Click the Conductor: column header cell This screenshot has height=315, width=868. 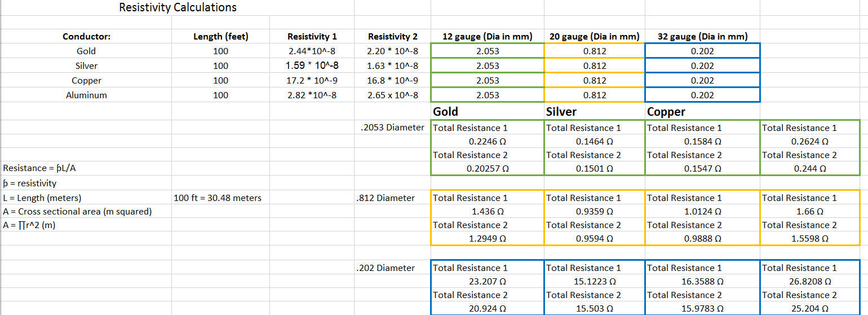pyautogui.click(x=86, y=37)
